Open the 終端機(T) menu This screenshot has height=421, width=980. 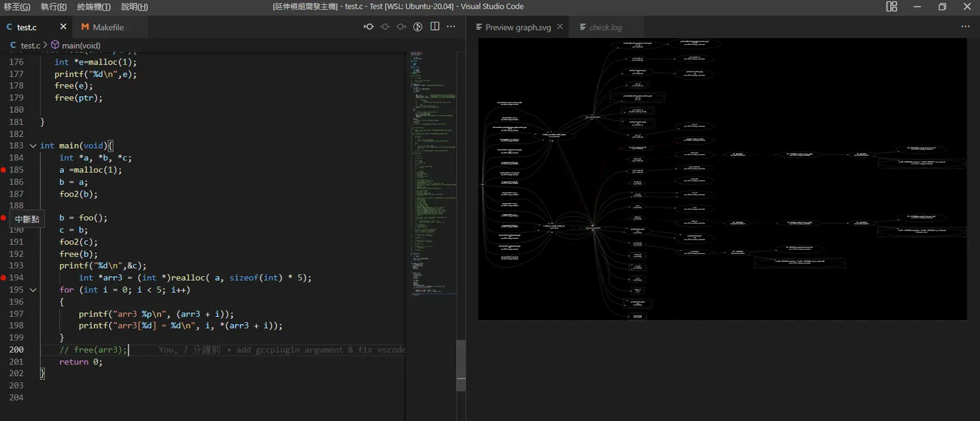click(x=94, y=7)
